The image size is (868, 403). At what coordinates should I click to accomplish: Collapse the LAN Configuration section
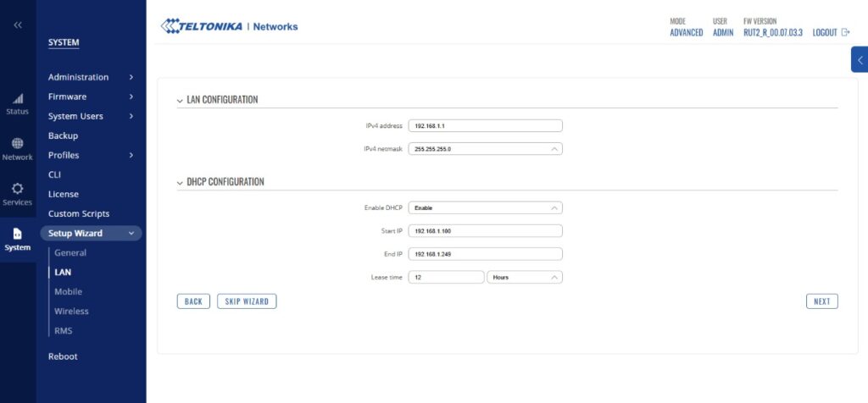pos(180,101)
